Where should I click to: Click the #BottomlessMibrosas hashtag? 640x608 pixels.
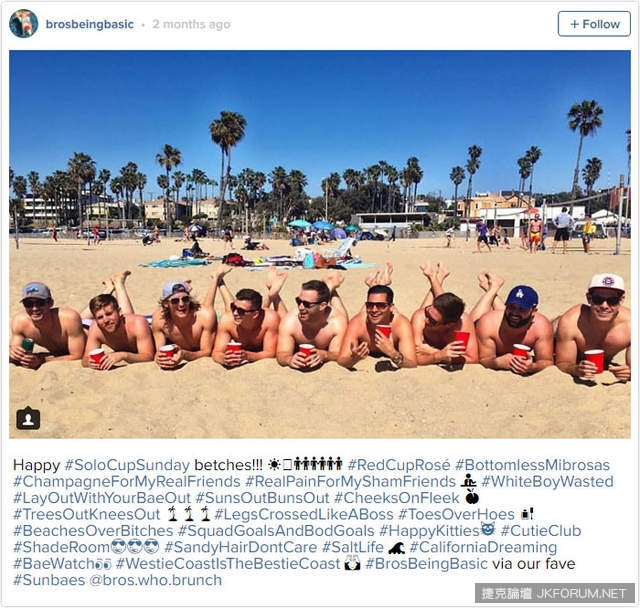(x=532, y=465)
